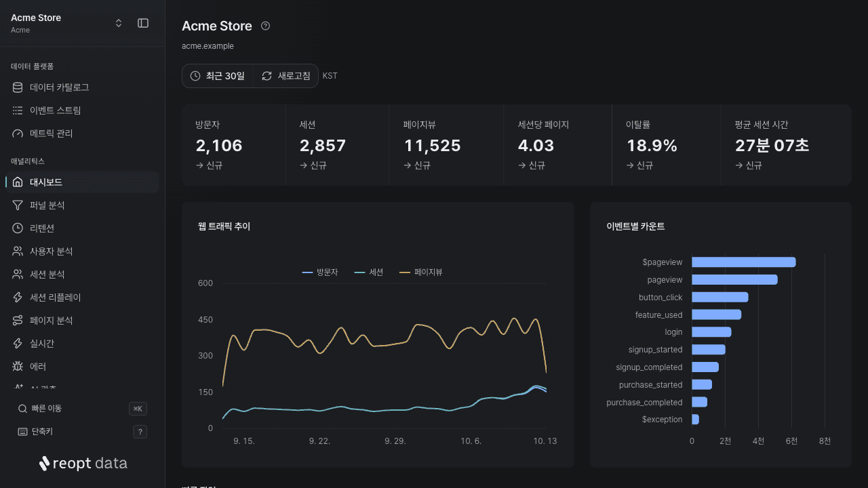Screen dimensions: 868x488
Task: Click the 실시간 bolt icon
Action: [18, 344]
